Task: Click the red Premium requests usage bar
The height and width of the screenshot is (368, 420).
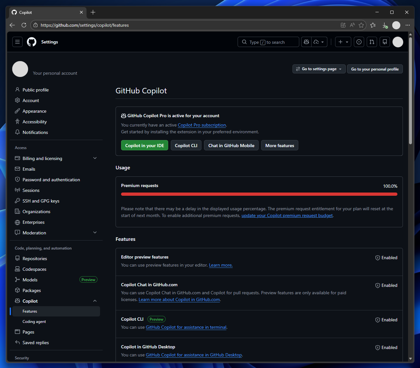Action: [x=259, y=194]
